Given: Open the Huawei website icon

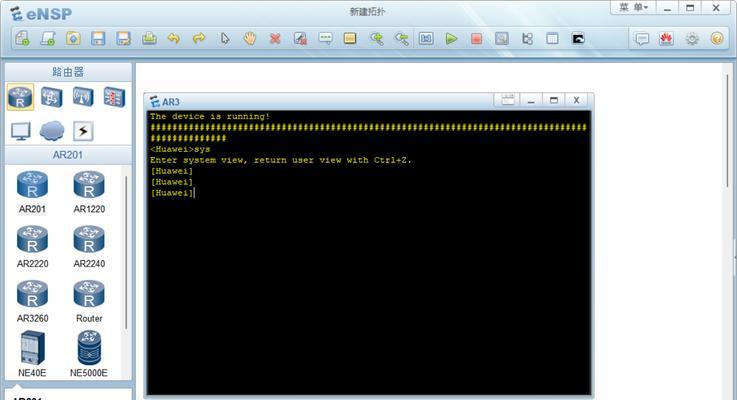Looking at the screenshot, I should 666,38.
